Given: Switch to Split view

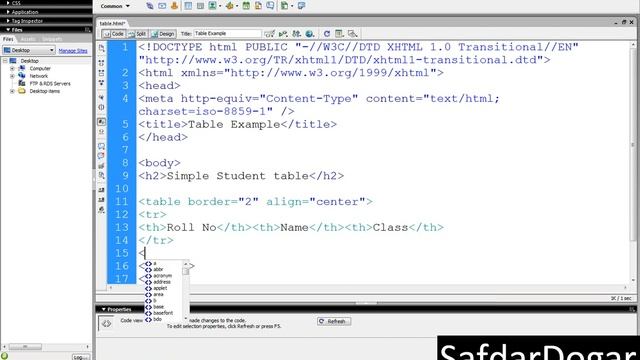Looking at the screenshot, I should pyautogui.click(x=137, y=34).
